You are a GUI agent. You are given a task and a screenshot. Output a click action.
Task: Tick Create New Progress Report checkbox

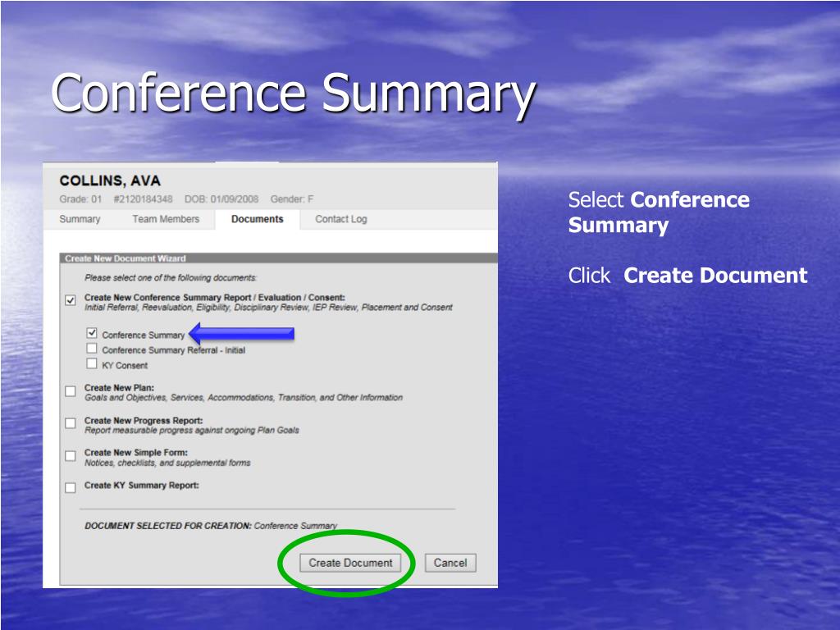point(71,423)
